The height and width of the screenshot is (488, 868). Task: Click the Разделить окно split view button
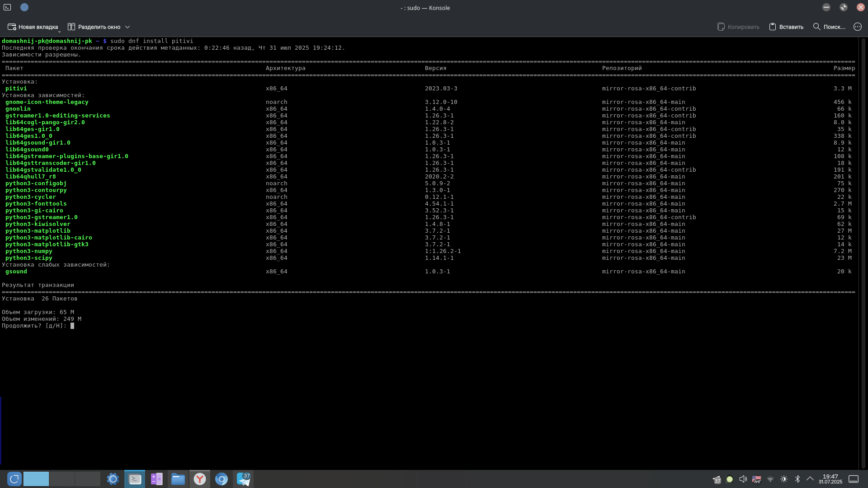94,27
